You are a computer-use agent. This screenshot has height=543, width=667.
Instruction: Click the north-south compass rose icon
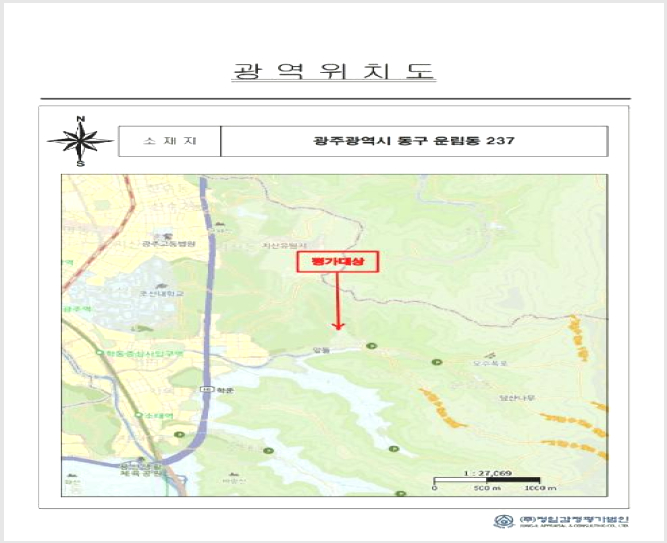click(80, 141)
